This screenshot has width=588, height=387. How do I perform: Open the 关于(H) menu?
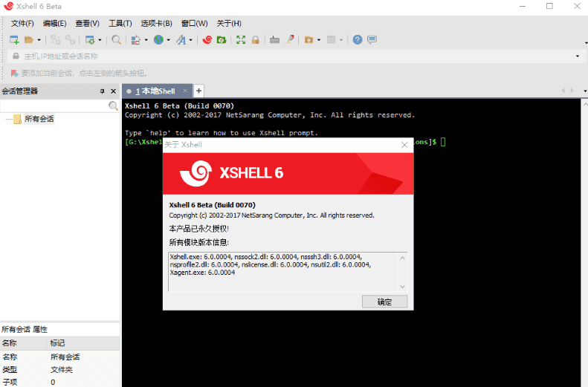(229, 24)
